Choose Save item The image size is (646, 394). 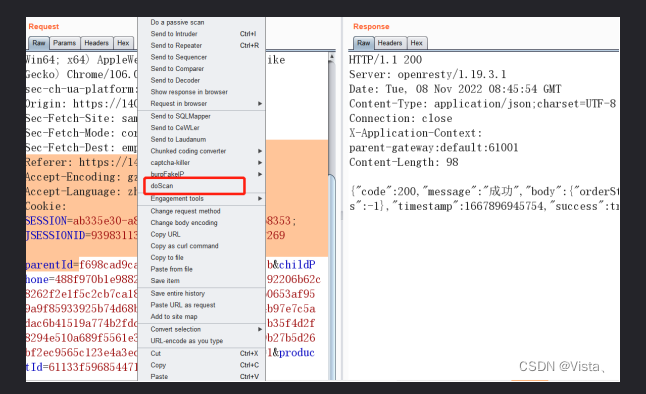(201, 280)
